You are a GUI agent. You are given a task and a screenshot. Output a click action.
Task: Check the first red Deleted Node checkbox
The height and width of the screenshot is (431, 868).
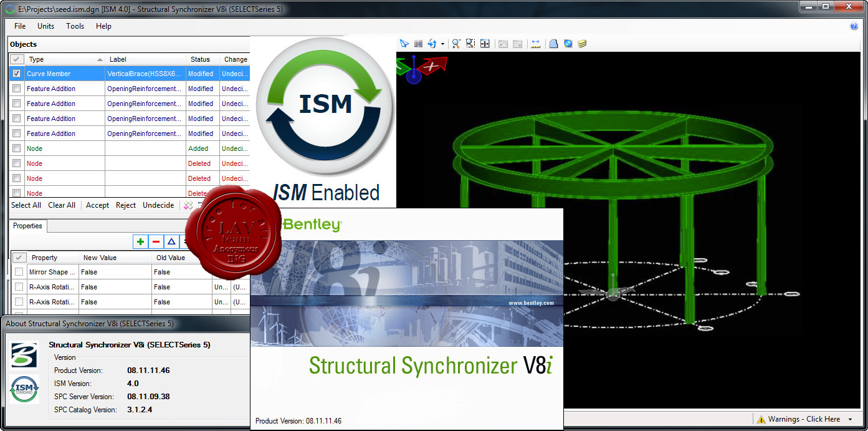(x=16, y=163)
